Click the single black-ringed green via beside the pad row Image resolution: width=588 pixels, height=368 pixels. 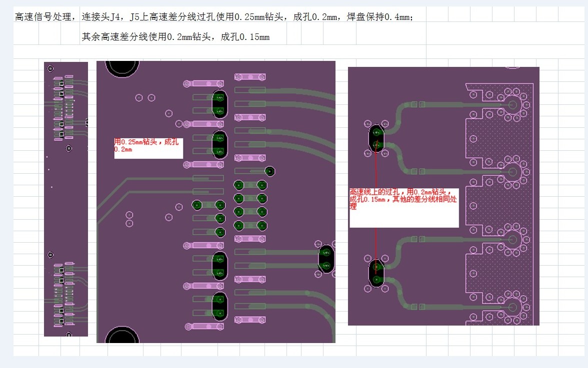(269, 171)
